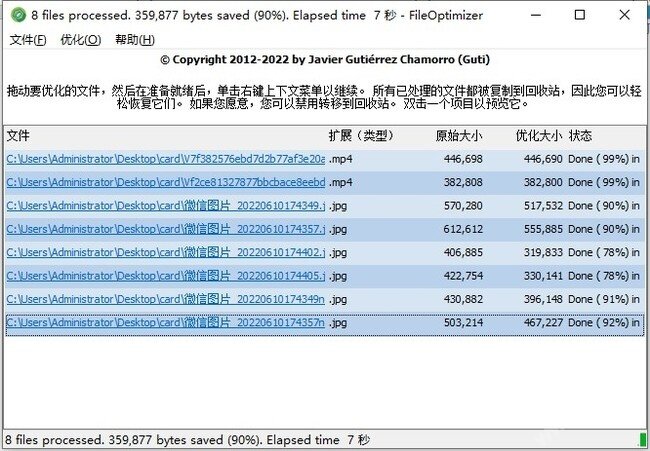Open file link 微信图片_20220610174349.j
The height and width of the screenshot is (451, 650).
coord(166,206)
